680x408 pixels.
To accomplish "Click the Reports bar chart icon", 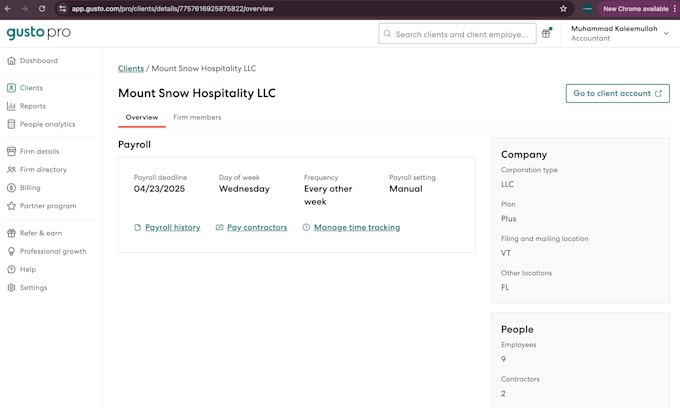I will pyautogui.click(x=11, y=106).
